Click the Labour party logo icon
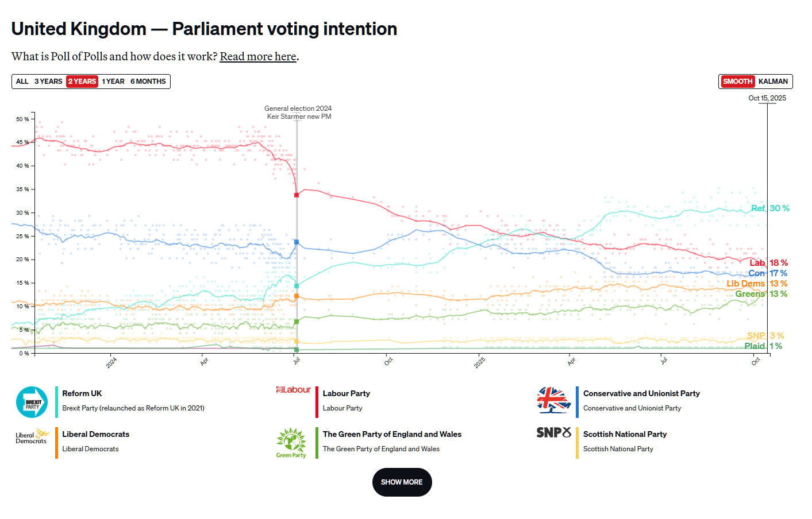This screenshot has width=812, height=519. tap(294, 390)
